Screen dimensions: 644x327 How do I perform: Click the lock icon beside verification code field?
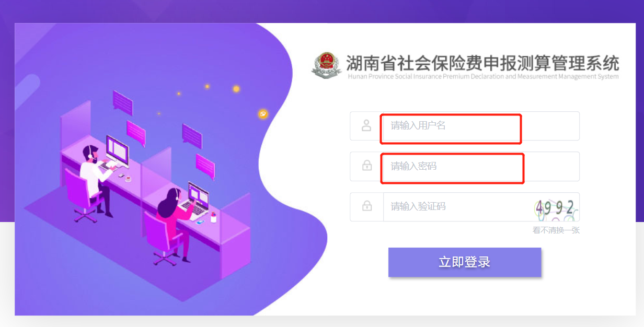[x=367, y=206]
